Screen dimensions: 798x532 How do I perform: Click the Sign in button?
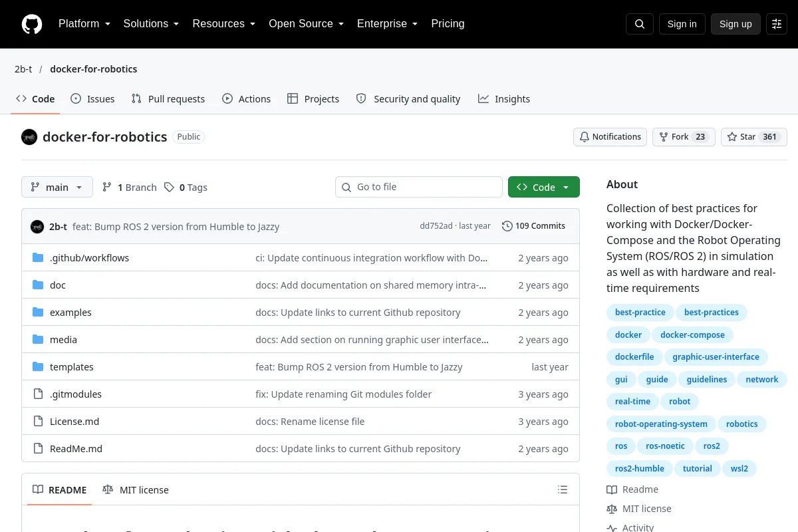(x=682, y=24)
